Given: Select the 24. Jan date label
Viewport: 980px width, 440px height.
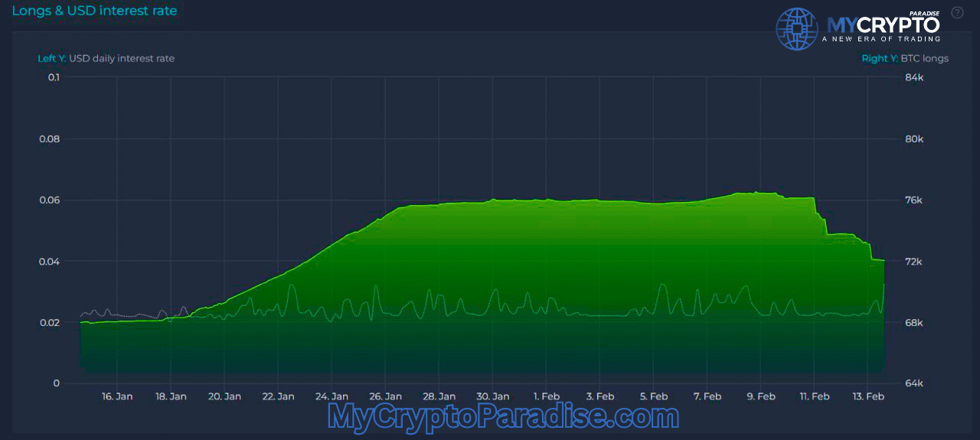Looking at the screenshot, I should (332, 396).
